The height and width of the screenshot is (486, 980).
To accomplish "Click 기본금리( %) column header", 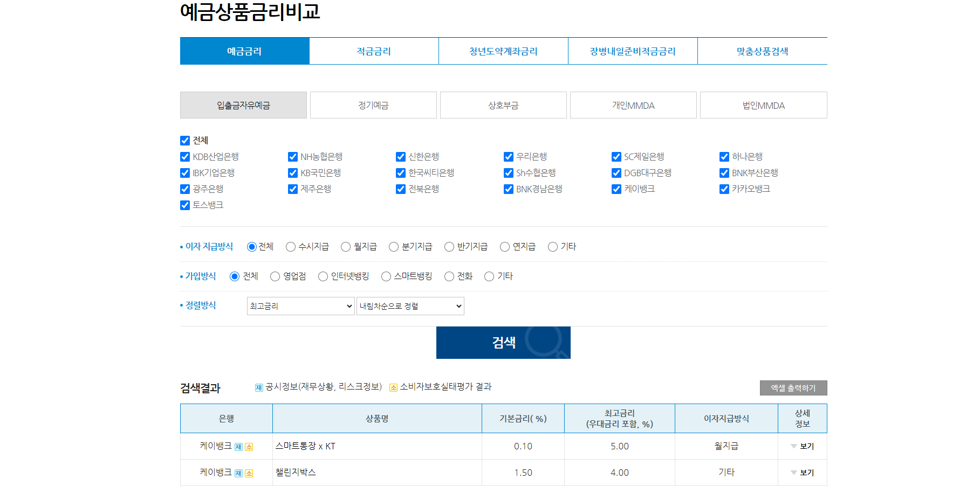I will [523, 419].
